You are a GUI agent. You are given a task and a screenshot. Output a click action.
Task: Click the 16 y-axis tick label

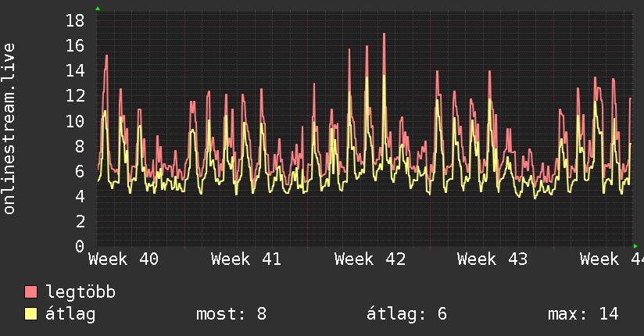[x=75, y=45]
